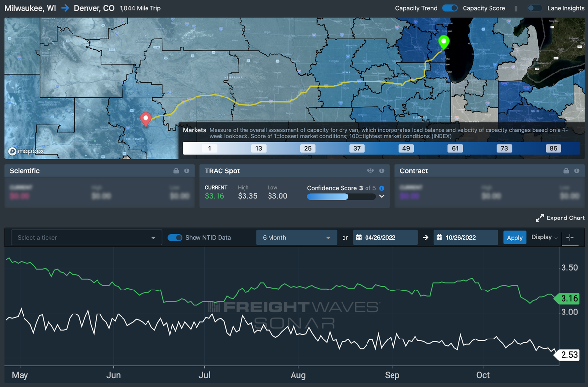Click the "Show NTID Data" label

click(208, 238)
